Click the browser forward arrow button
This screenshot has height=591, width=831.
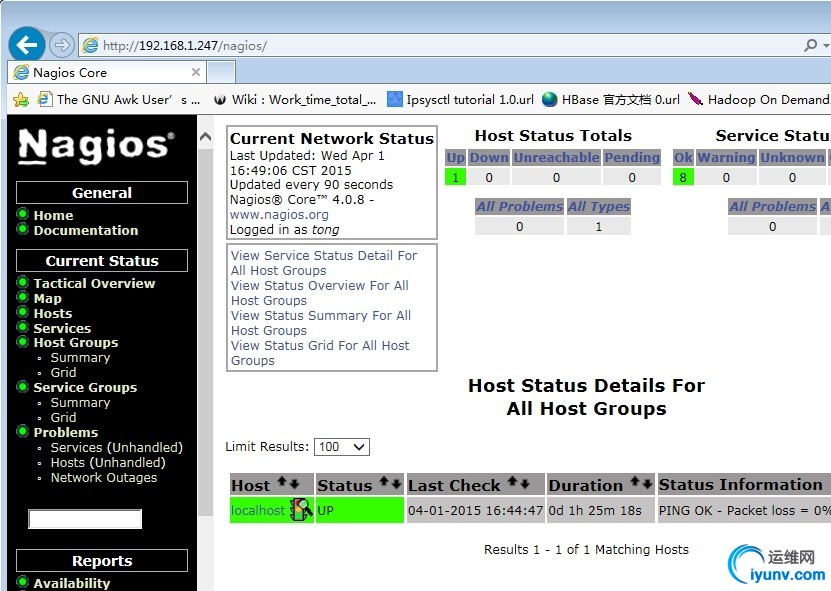61,45
